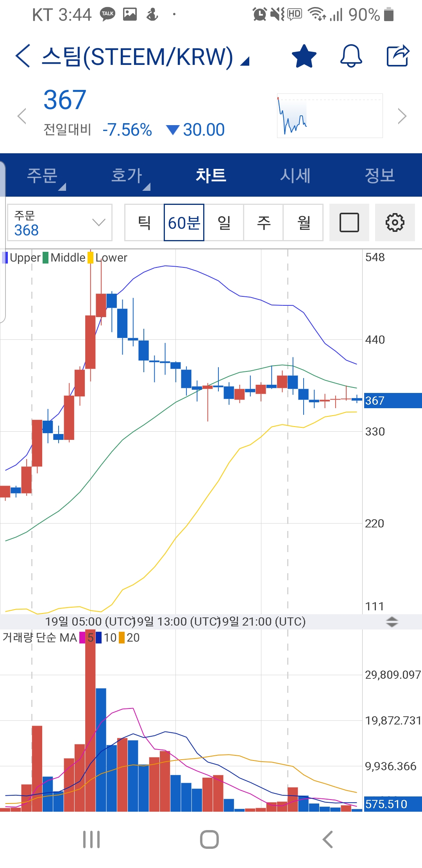Tap the chart/volume pane resize handle
Viewport: 422px width, 868px height.
tap(392, 622)
